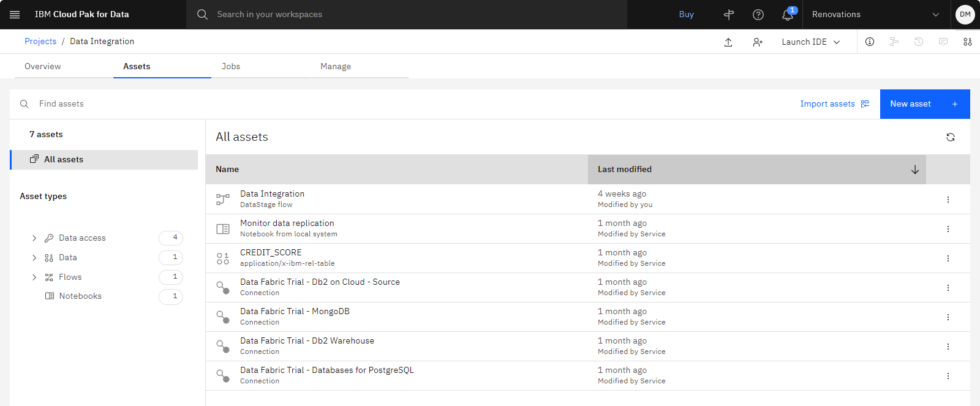Open Data Fabric Trial - Db2 Warehouse connection

click(307, 341)
